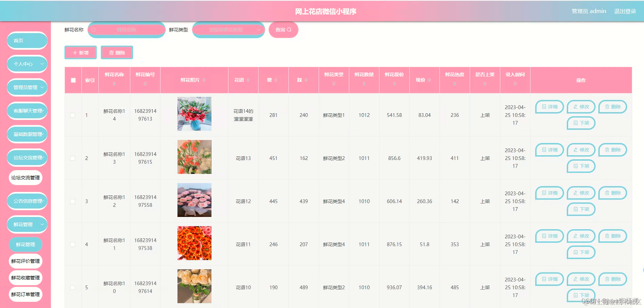Sort by the 鲜花编号 column arrows
The width and height of the screenshot is (644, 308).
(x=145, y=83)
